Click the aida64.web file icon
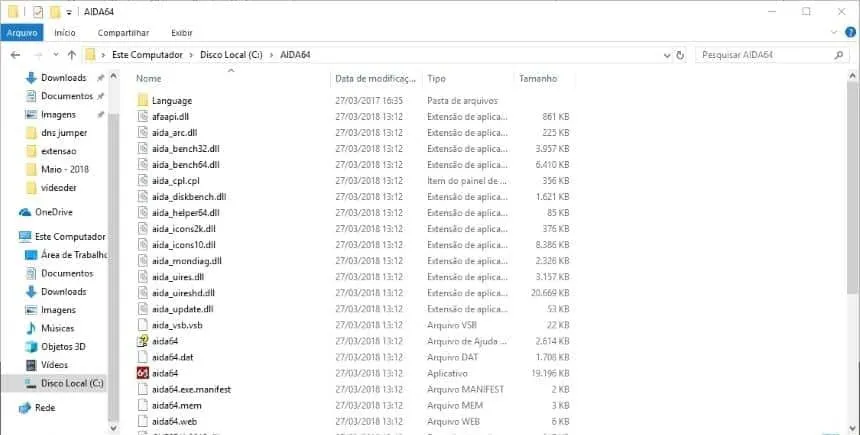This screenshot has width=860, height=435. point(143,421)
